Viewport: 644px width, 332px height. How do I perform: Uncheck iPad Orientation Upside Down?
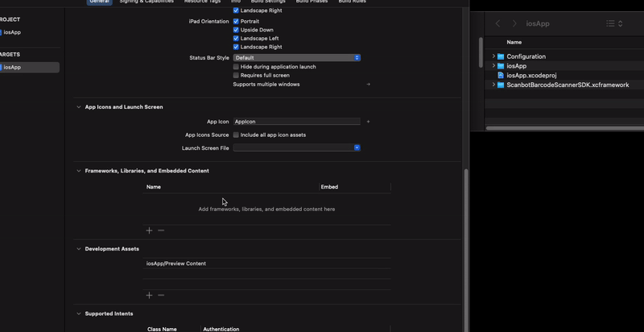pos(236,30)
